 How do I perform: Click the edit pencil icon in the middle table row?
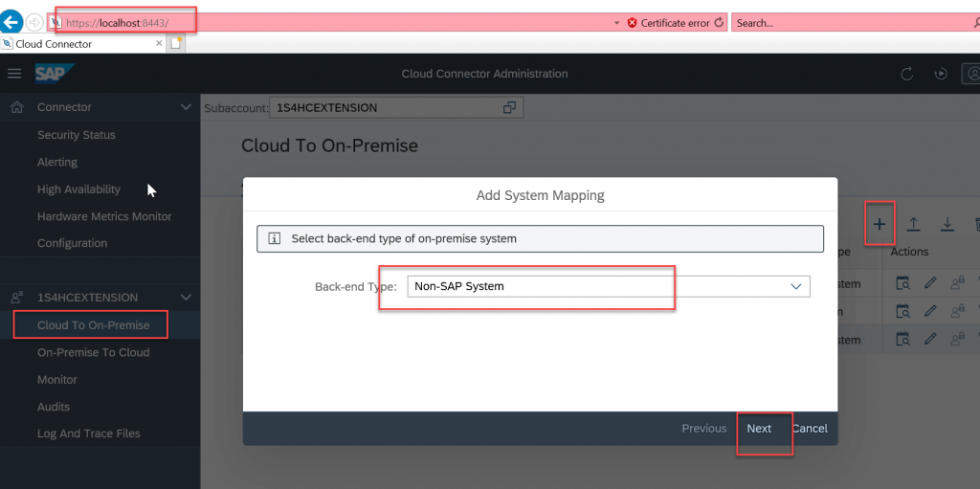point(930,311)
